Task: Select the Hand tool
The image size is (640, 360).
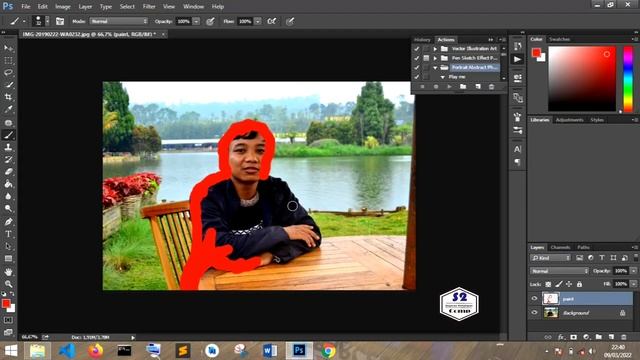Action: tap(8, 271)
